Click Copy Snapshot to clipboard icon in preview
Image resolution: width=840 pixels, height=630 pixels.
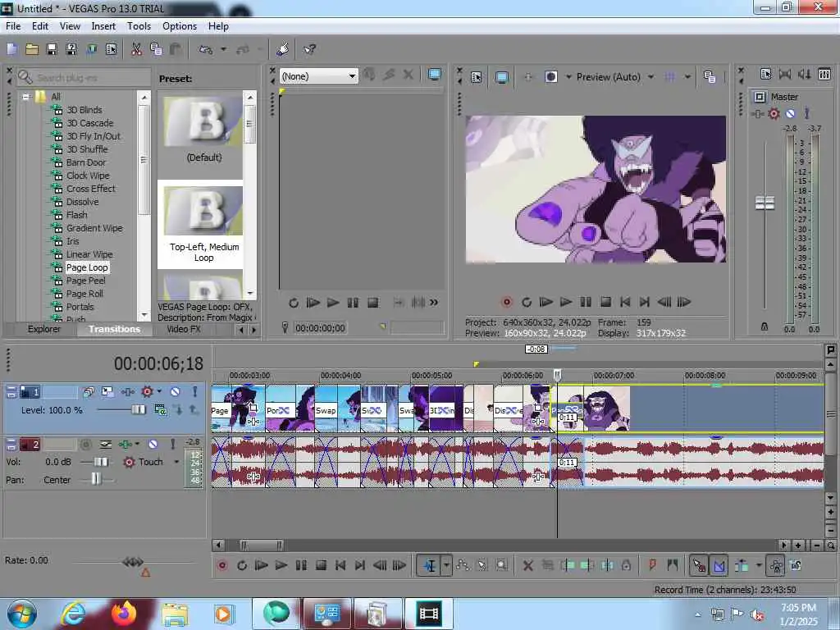710,77
